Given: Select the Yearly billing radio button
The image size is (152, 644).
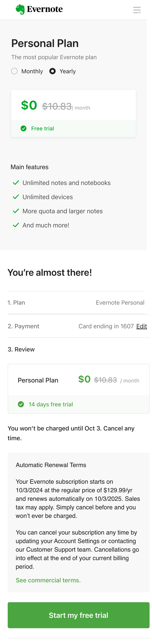Looking at the screenshot, I should pyautogui.click(x=52, y=71).
